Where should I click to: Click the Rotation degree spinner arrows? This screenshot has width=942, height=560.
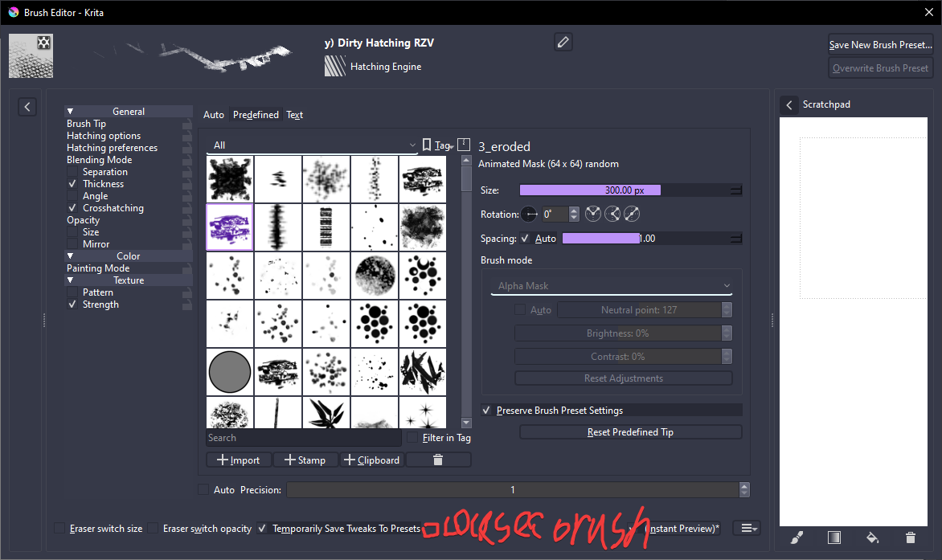tap(574, 215)
